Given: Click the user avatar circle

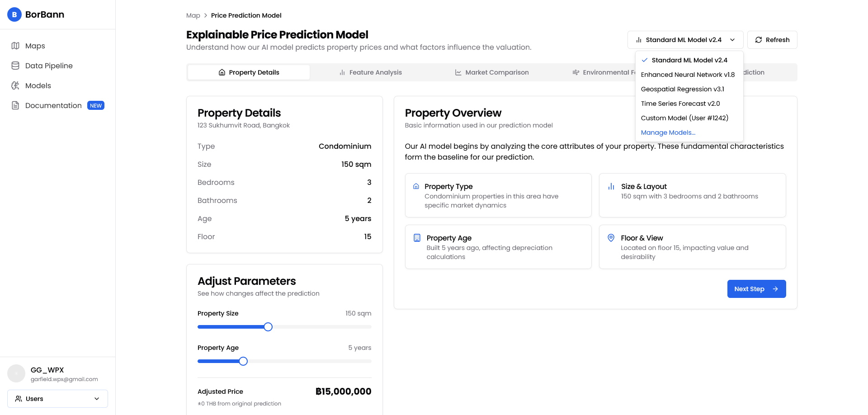Looking at the screenshot, I should 16,373.
